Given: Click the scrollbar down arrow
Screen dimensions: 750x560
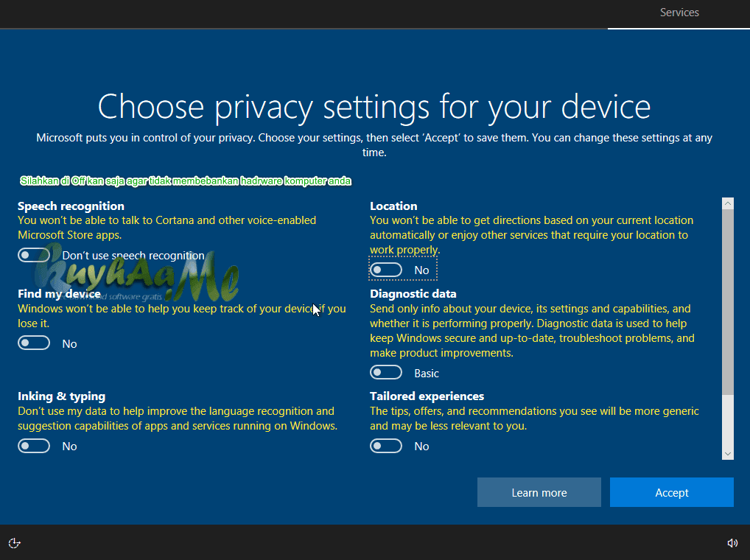Looking at the screenshot, I should [x=728, y=453].
